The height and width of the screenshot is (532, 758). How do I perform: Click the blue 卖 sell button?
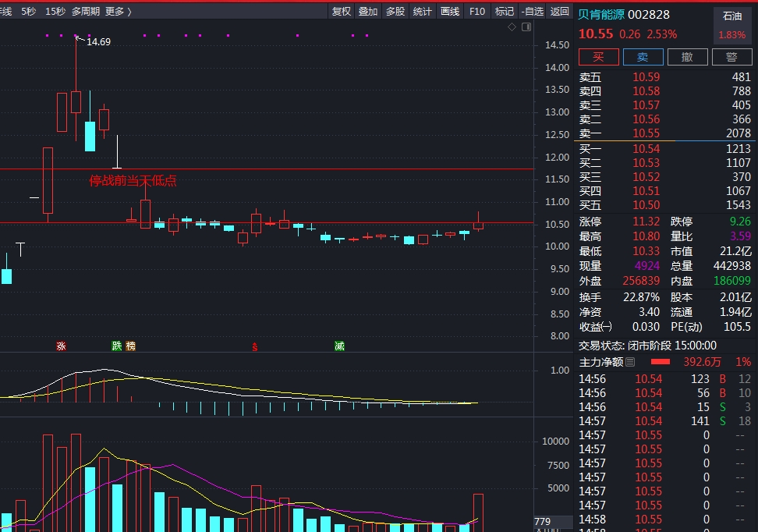[643, 57]
